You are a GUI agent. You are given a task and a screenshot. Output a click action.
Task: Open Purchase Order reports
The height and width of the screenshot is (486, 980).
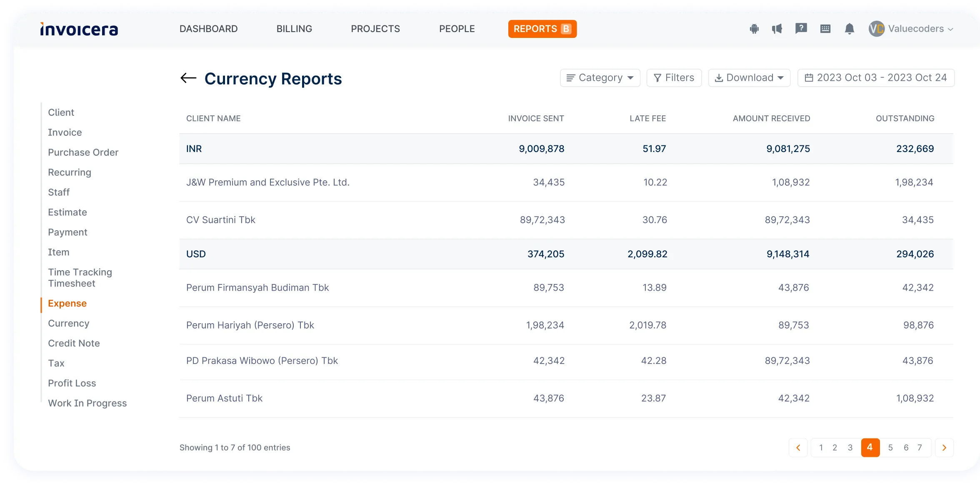83,152
